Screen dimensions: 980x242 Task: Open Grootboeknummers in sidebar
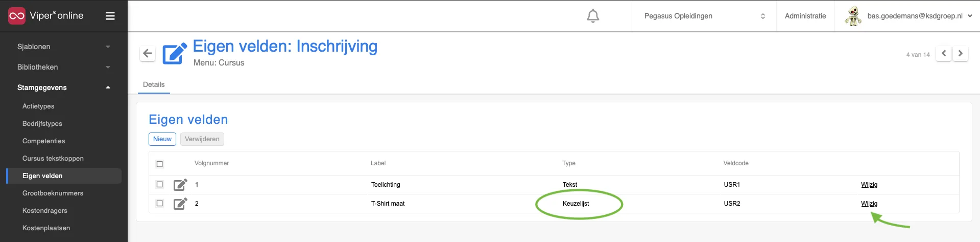pyautogui.click(x=53, y=193)
